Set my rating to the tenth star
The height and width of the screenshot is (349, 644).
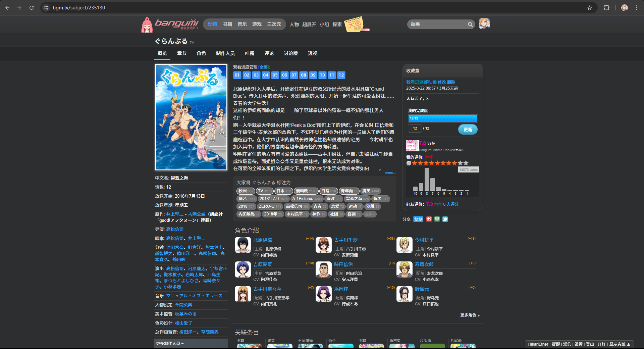[466, 163]
